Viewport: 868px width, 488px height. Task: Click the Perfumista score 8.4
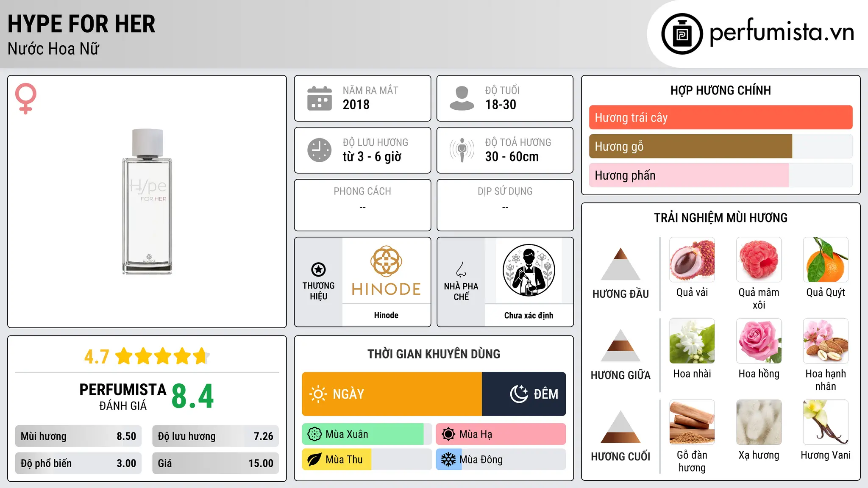pyautogui.click(x=192, y=396)
